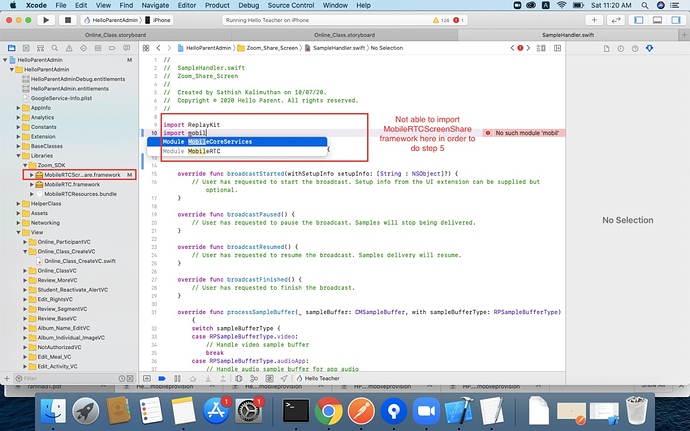Select Module MobileCoreServices autocomplete suggestion
The height and width of the screenshot is (431, 690).
tap(237, 142)
